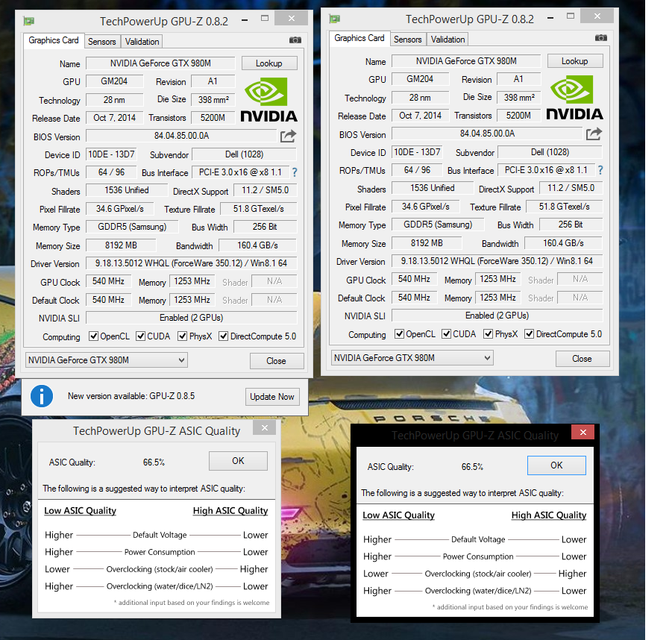Viewport: 672px width, 640px height.
Task: Click OK in right ASIC Quality dialog
Action: click(556, 465)
